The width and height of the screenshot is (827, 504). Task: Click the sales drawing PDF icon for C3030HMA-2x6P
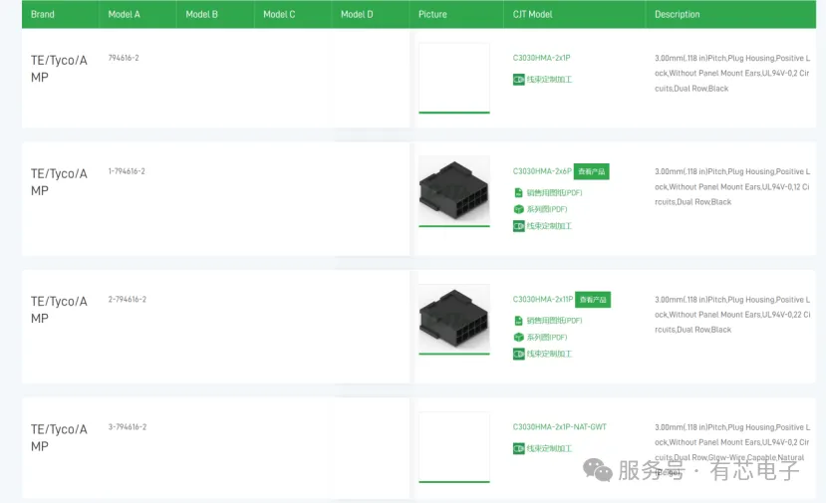point(518,192)
